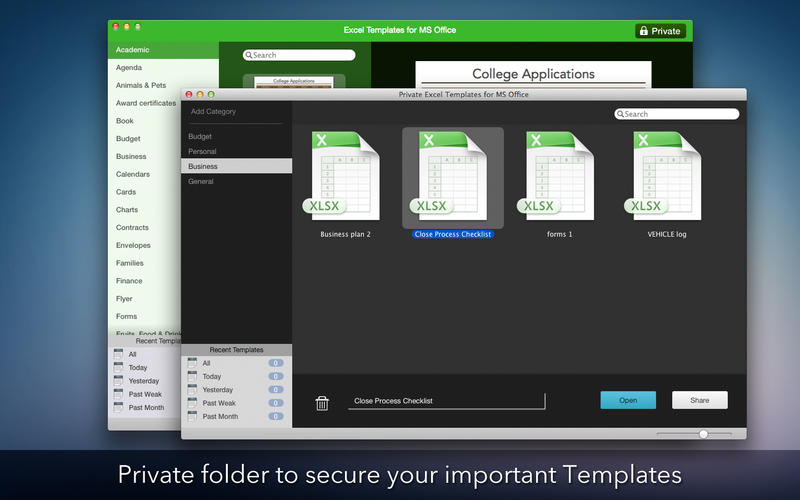Screen dimensions: 800x500
Task: Select Personal category in private window
Action: (236, 151)
